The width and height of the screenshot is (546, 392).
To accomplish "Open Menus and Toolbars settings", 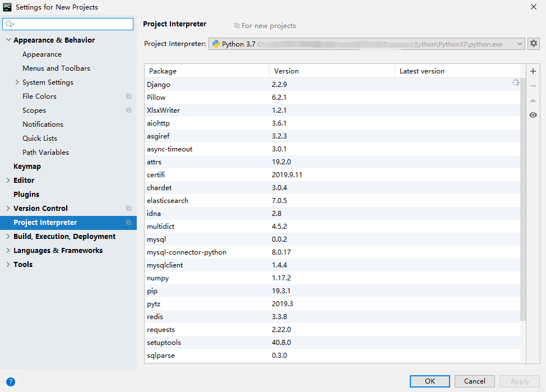I will [x=56, y=68].
